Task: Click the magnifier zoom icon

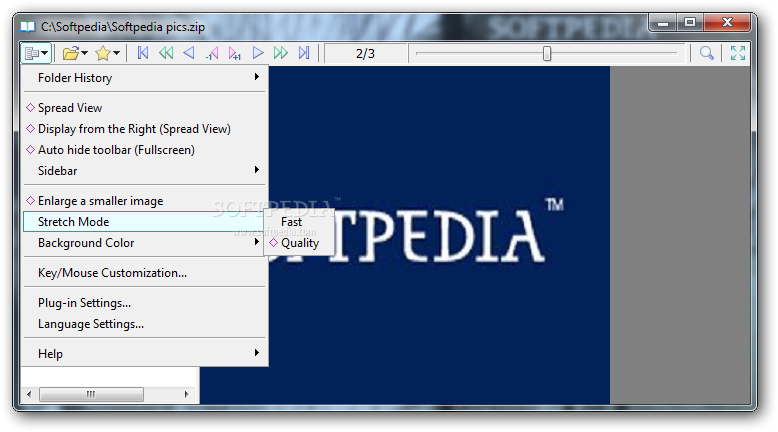Action: pos(707,53)
